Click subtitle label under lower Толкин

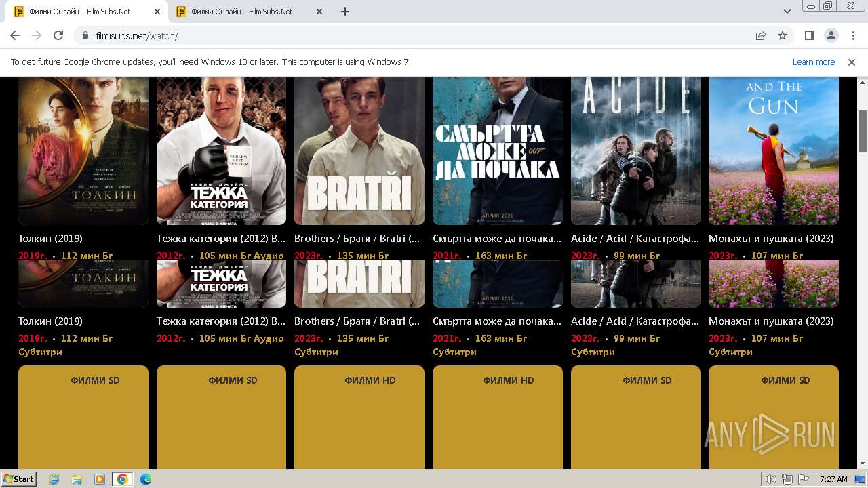click(x=40, y=352)
